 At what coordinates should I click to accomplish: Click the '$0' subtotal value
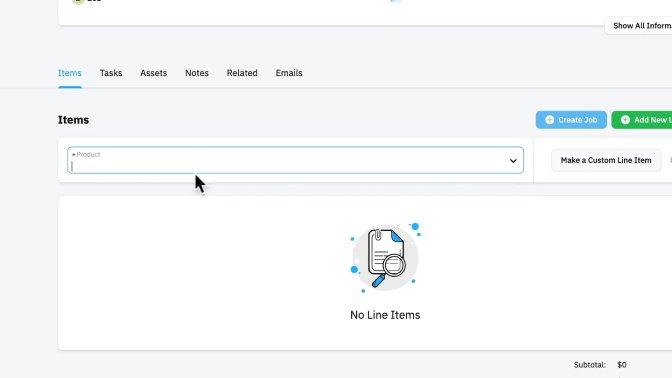[x=622, y=365]
